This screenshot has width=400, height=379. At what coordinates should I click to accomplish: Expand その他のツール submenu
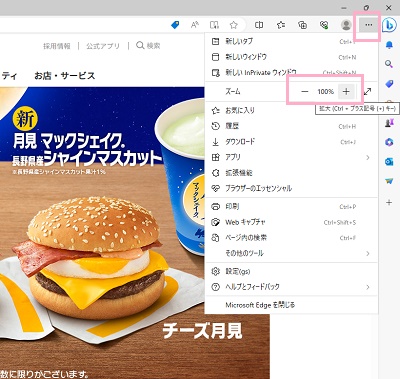point(291,253)
